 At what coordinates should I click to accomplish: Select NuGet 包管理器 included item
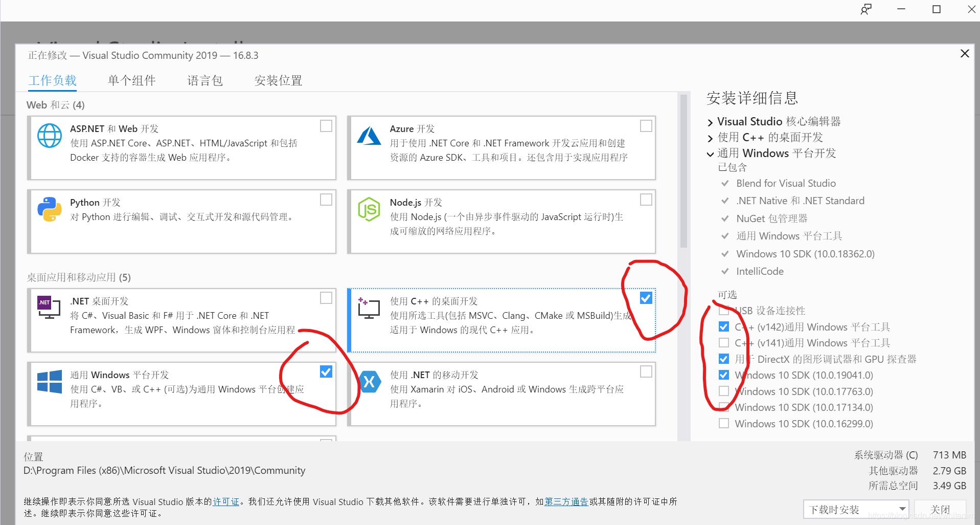(772, 218)
